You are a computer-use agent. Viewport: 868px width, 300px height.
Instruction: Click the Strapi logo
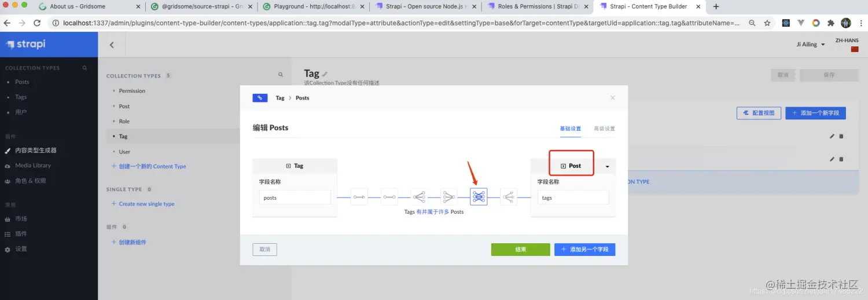[x=25, y=45]
